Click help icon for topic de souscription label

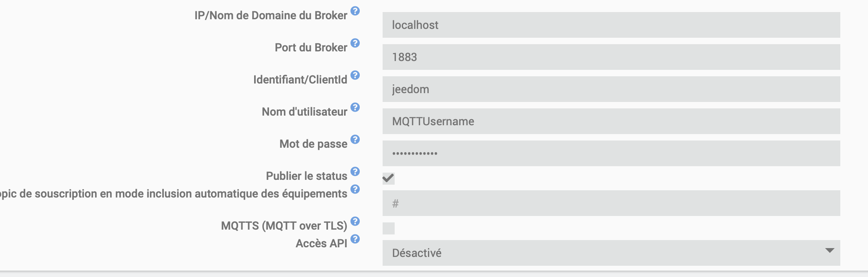pos(355,189)
